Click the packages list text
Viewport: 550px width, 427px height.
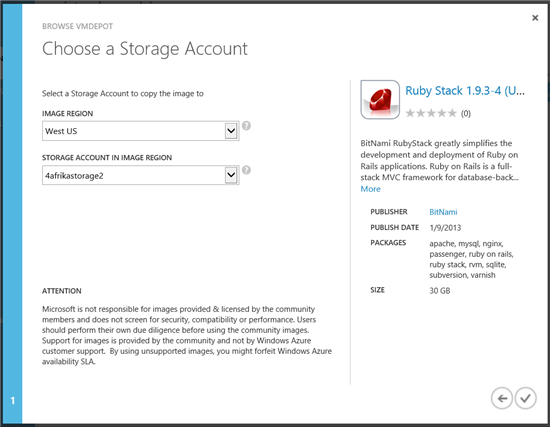(x=471, y=259)
